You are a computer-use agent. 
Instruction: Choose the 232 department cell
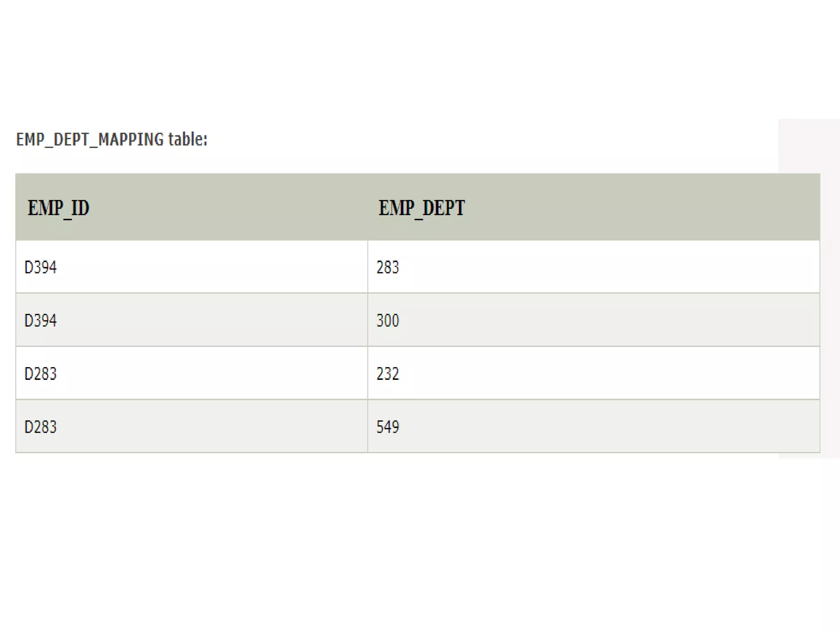click(388, 374)
